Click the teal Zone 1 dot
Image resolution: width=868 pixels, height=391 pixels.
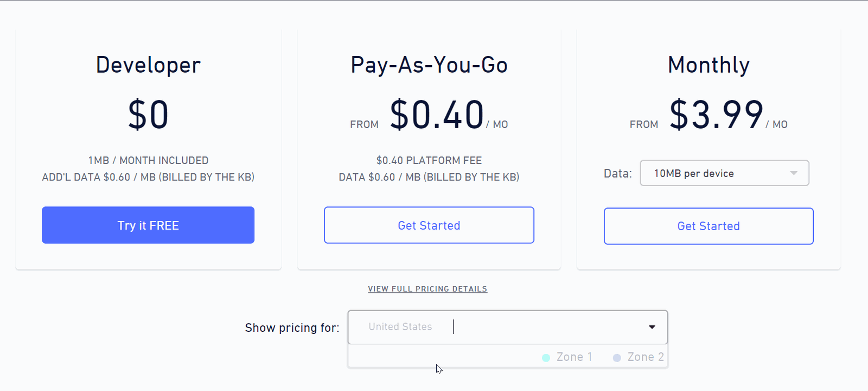pyautogui.click(x=546, y=358)
